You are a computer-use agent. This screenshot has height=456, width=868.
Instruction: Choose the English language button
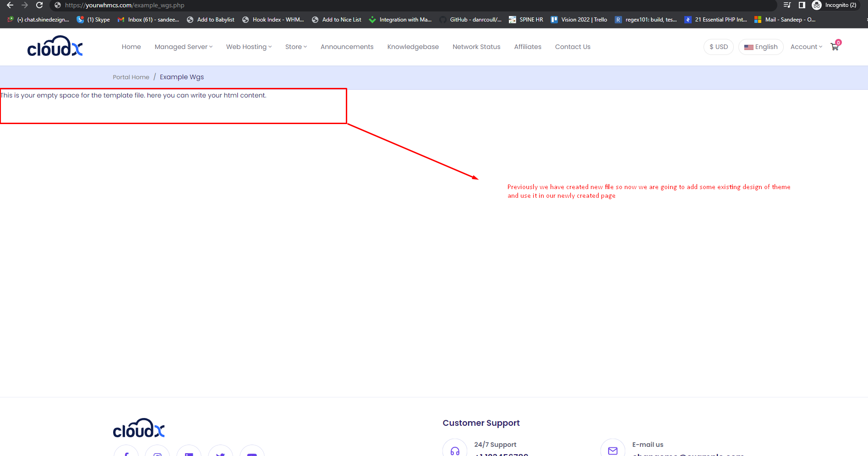761,47
